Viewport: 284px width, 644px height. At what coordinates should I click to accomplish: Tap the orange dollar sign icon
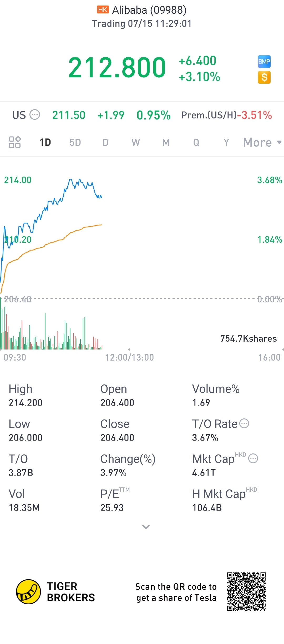(264, 77)
